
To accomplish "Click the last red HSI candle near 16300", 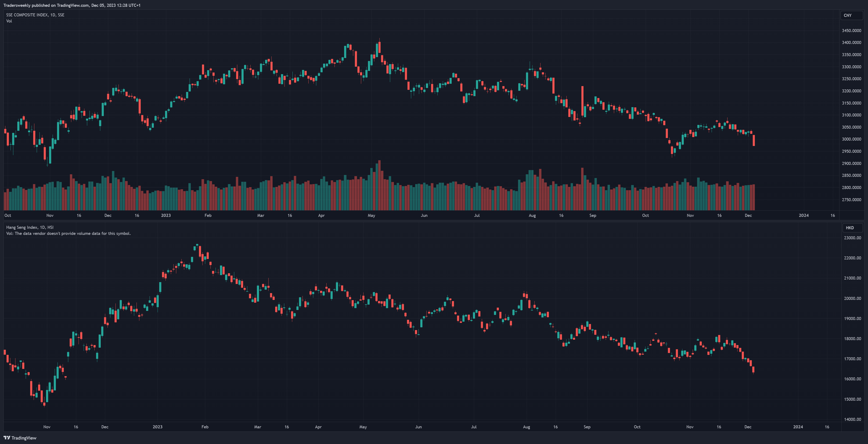I will 753,370.
